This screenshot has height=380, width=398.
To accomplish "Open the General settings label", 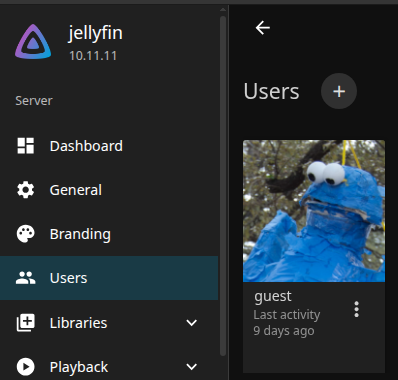I will coord(76,190).
